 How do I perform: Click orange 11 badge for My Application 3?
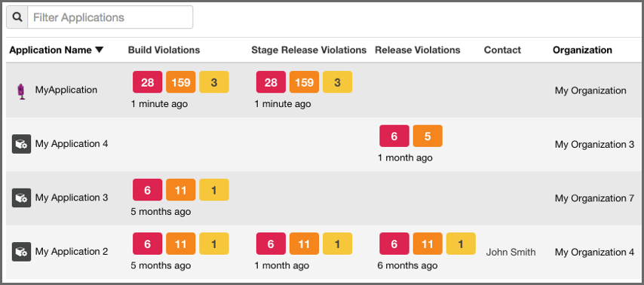(181, 190)
